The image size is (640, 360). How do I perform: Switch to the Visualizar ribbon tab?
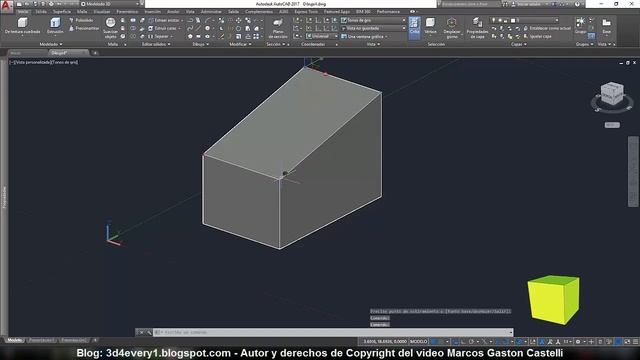pyautogui.click(x=102, y=12)
